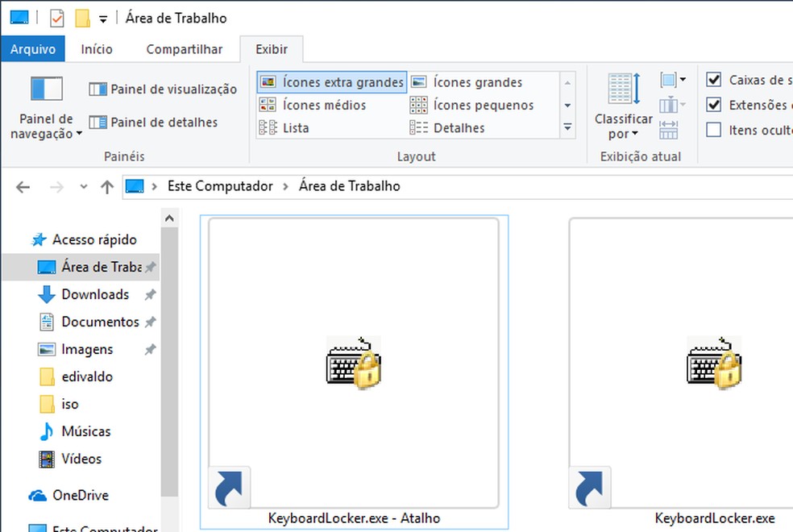
Task: Click the back navigation arrow
Action: (23, 186)
